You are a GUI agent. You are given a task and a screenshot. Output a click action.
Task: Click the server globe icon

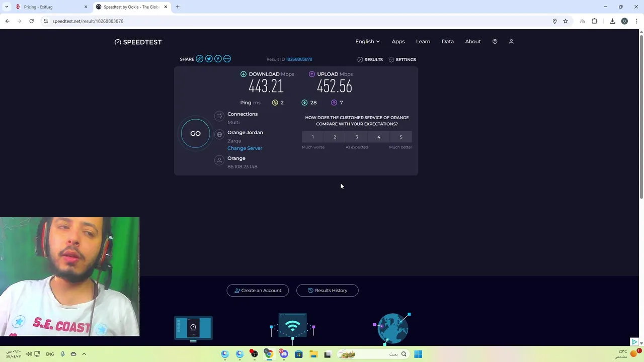[219, 135]
